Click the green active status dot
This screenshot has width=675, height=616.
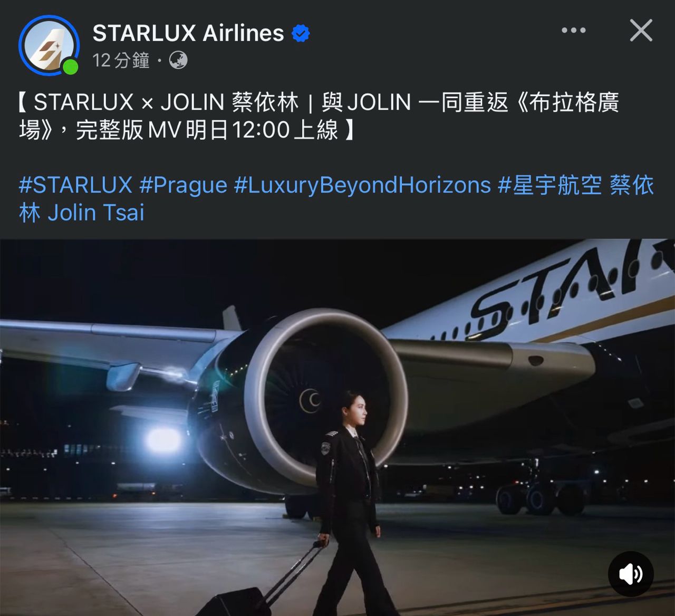click(70, 67)
